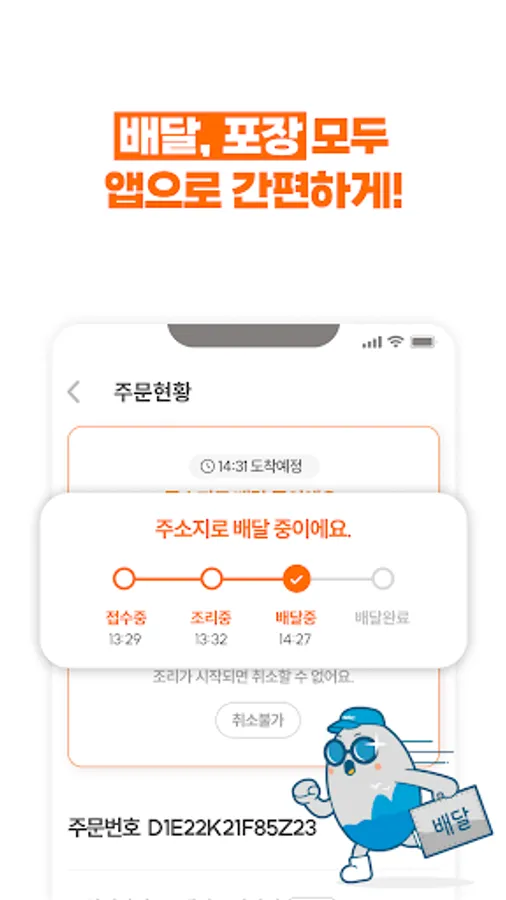Tap the 14:31 도착예정 arrival badge
This screenshot has height=900, width=506.
[x=254, y=467]
